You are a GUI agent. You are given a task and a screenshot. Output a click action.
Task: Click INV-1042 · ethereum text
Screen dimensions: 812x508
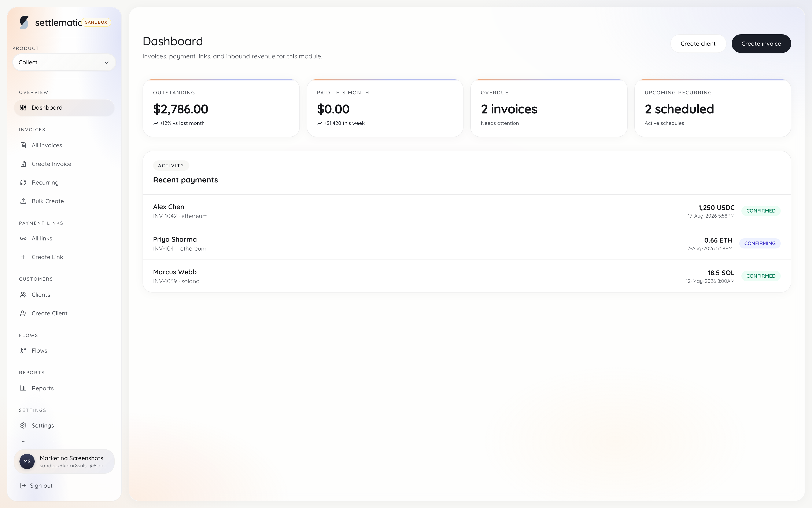tap(180, 216)
